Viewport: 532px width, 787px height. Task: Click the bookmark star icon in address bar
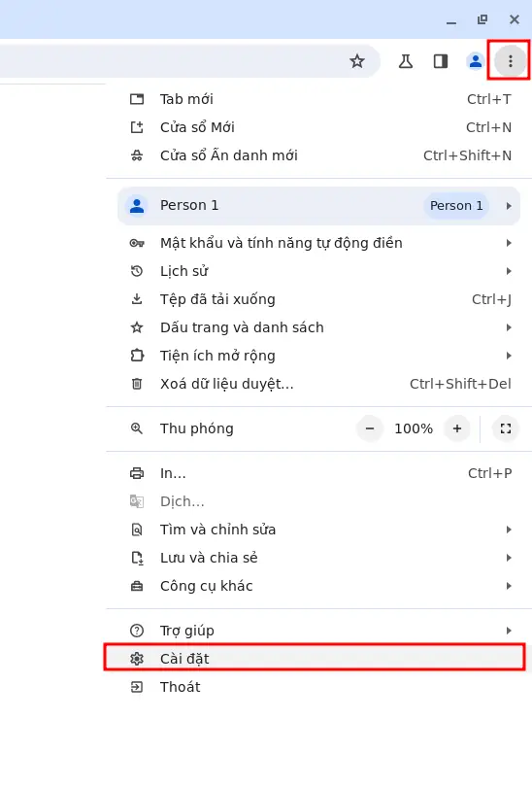tap(357, 61)
